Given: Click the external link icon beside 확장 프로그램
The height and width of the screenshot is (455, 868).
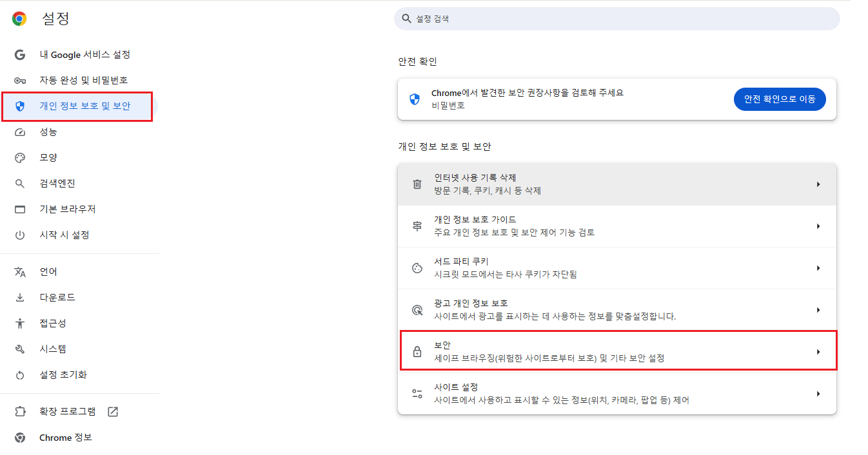Looking at the screenshot, I should [113, 412].
